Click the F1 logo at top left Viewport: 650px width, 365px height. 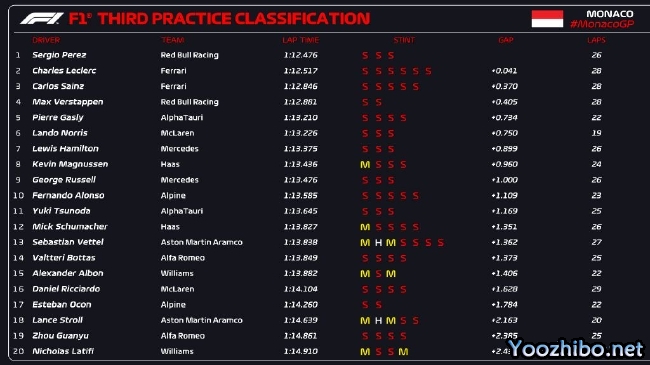(41, 18)
